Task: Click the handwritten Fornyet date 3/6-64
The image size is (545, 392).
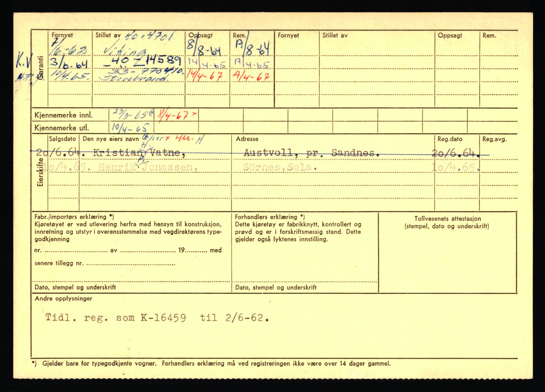Action: pyautogui.click(x=69, y=63)
